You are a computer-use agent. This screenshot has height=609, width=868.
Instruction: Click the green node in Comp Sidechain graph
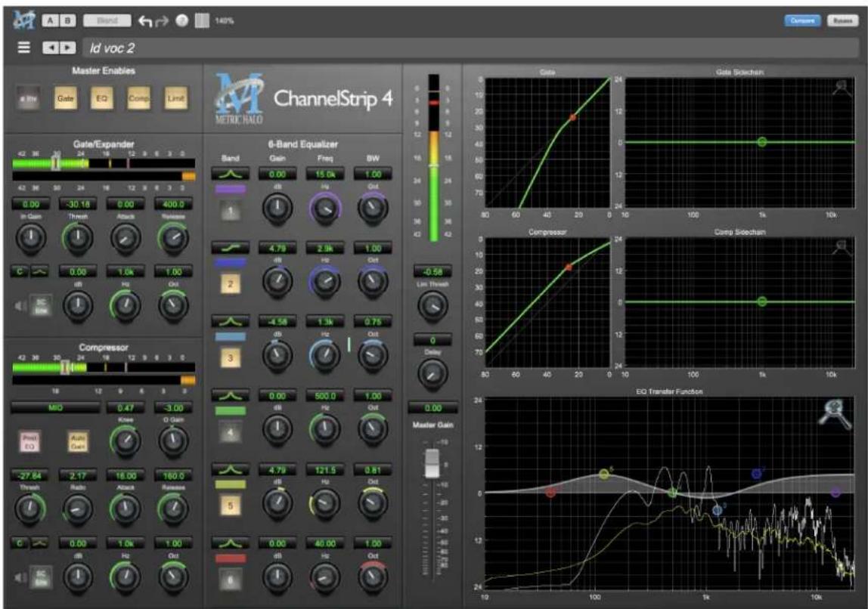tap(762, 301)
